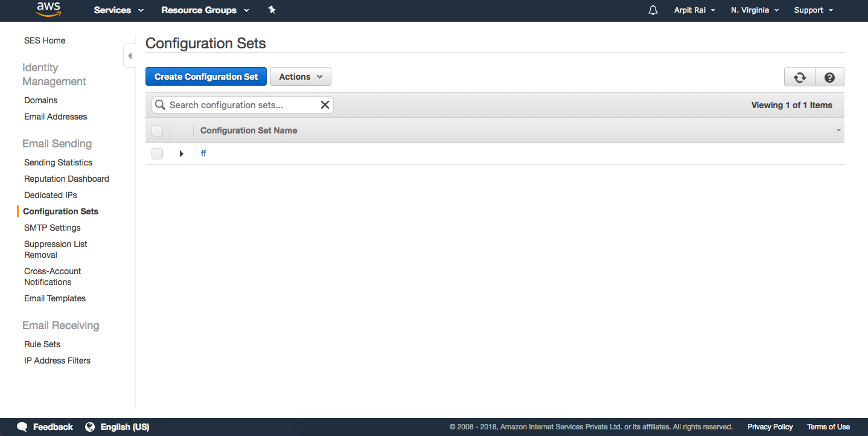Open Rule Sets under Email Receiving
The image size is (868, 436).
42,344
